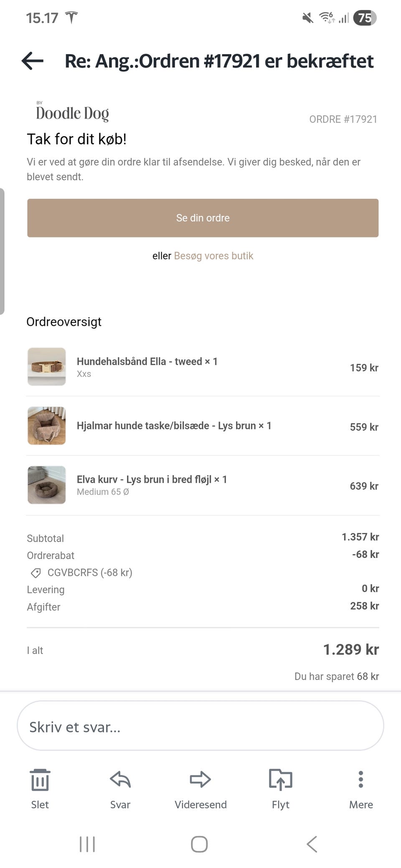
Task: Tap the Svar reply arrow icon
Action: (x=120, y=780)
